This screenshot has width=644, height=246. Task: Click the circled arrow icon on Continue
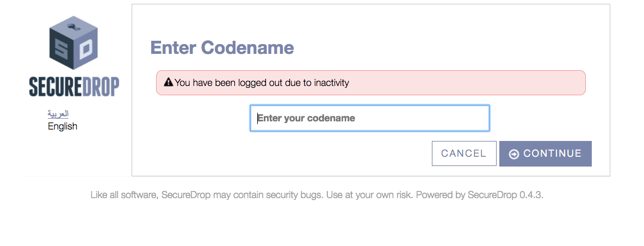point(514,154)
